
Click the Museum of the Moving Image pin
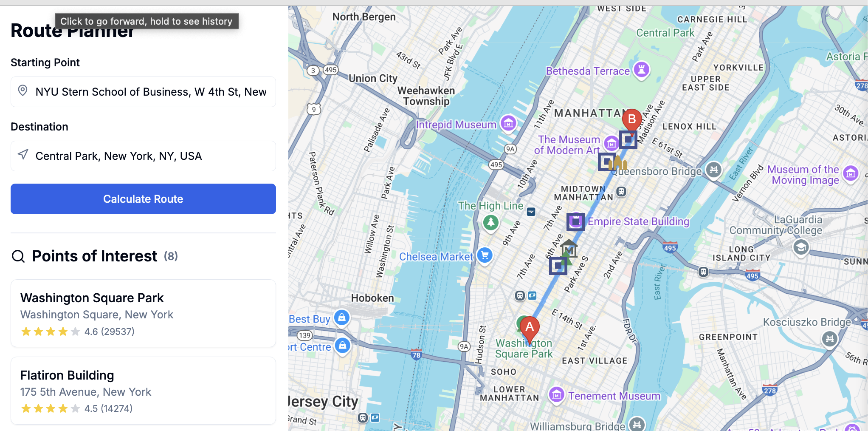point(851,174)
